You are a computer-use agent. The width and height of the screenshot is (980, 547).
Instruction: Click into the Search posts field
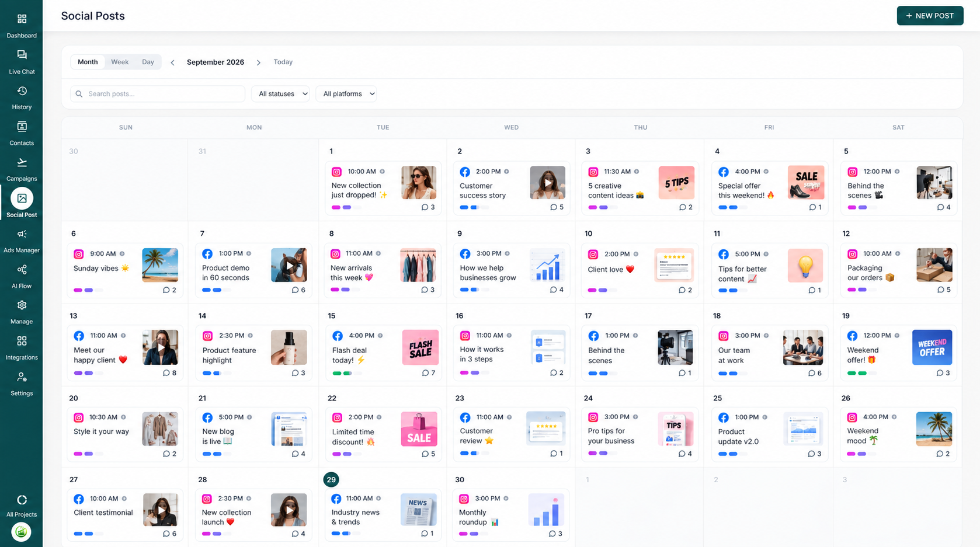tap(158, 94)
